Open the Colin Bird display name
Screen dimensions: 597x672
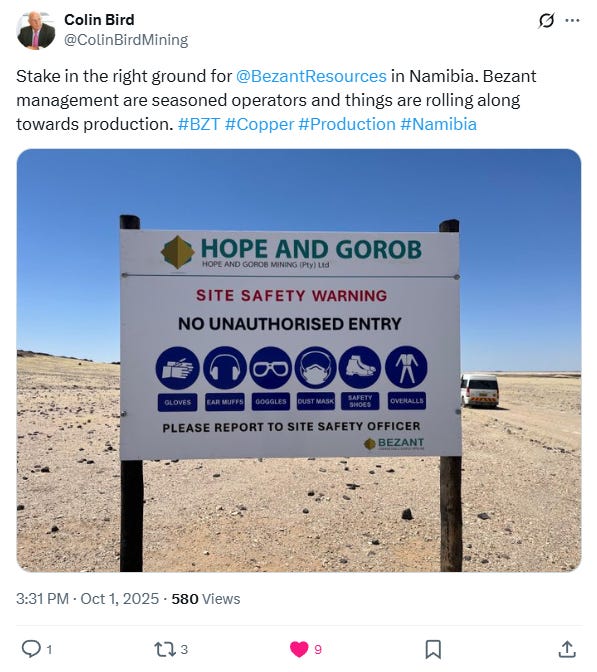(x=99, y=20)
